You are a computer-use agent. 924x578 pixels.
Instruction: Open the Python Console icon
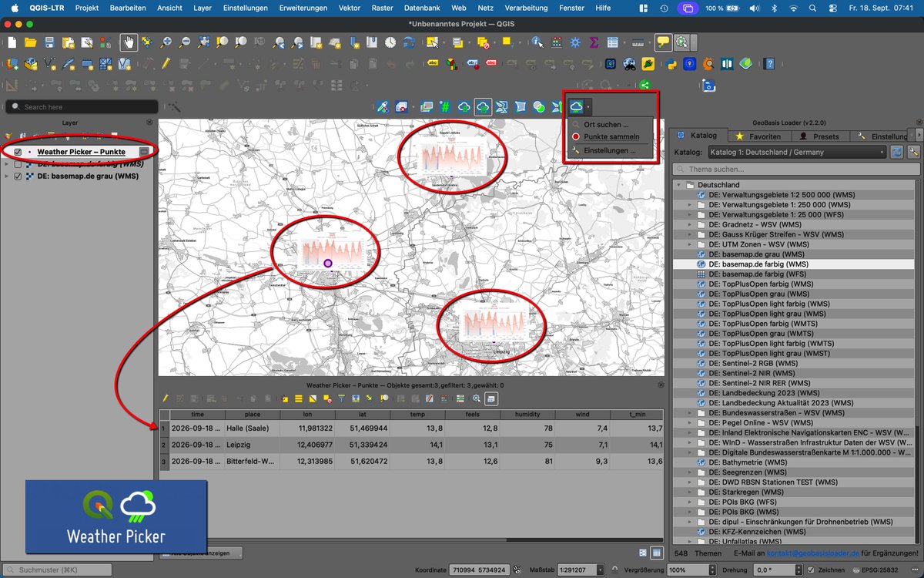coord(671,64)
